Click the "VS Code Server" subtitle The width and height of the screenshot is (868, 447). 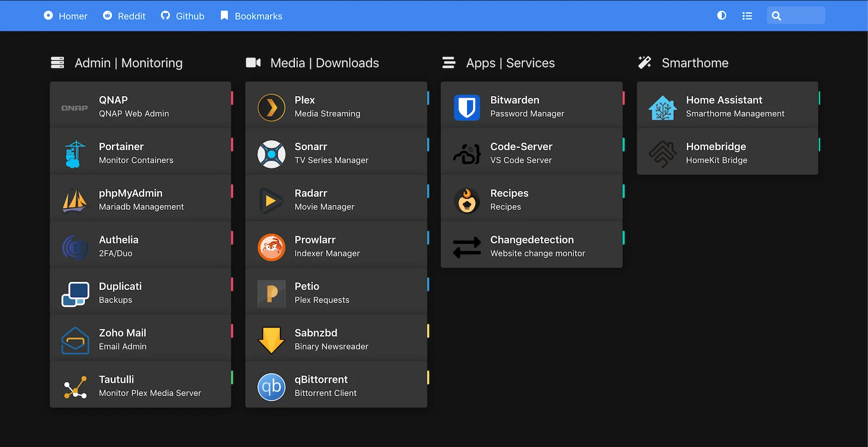tap(521, 161)
